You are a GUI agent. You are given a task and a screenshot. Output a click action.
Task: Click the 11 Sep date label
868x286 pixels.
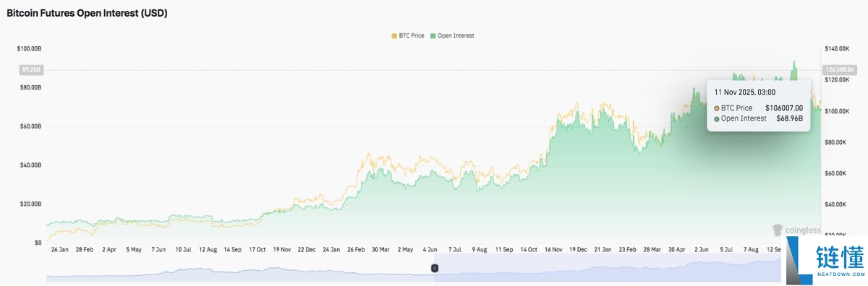(504, 249)
